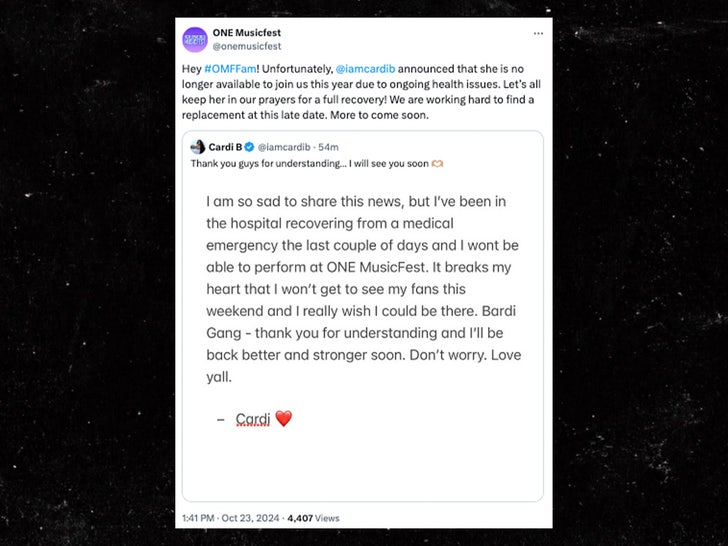Click the 54m timestamp on the quoted tweet
The width and height of the screenshot is (728, 546).
tap(328, 147)
